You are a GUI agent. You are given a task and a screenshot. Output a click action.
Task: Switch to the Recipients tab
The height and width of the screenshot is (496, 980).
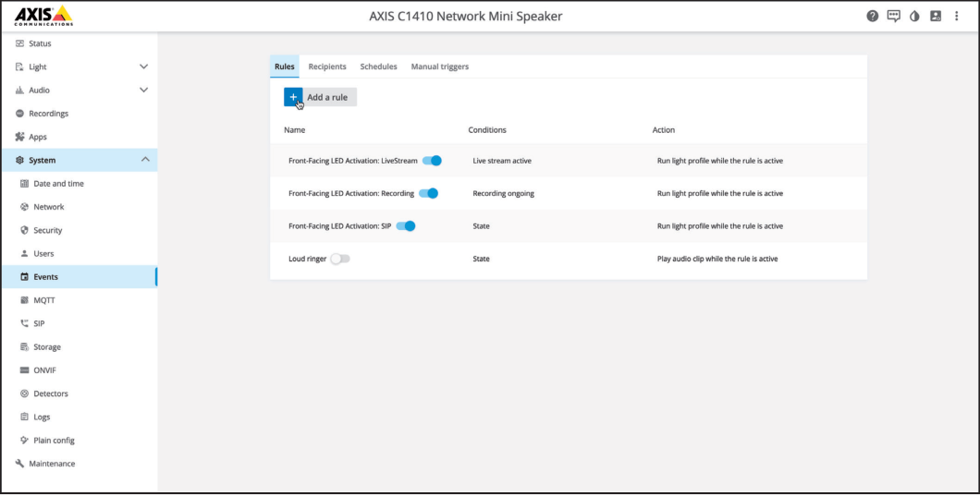pos(327,67)
